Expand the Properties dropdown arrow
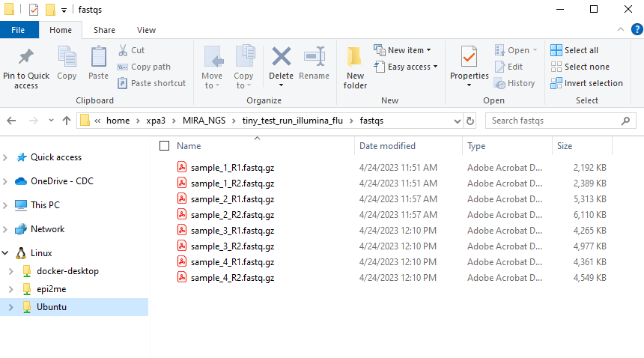The height and width of the screenshot is (358, 644). tap(469, 85)
